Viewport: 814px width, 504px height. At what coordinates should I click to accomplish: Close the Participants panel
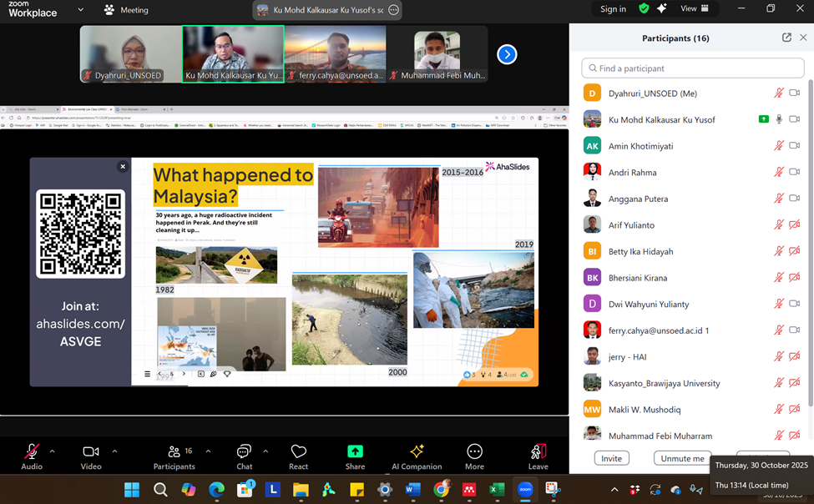coord(803,38)
